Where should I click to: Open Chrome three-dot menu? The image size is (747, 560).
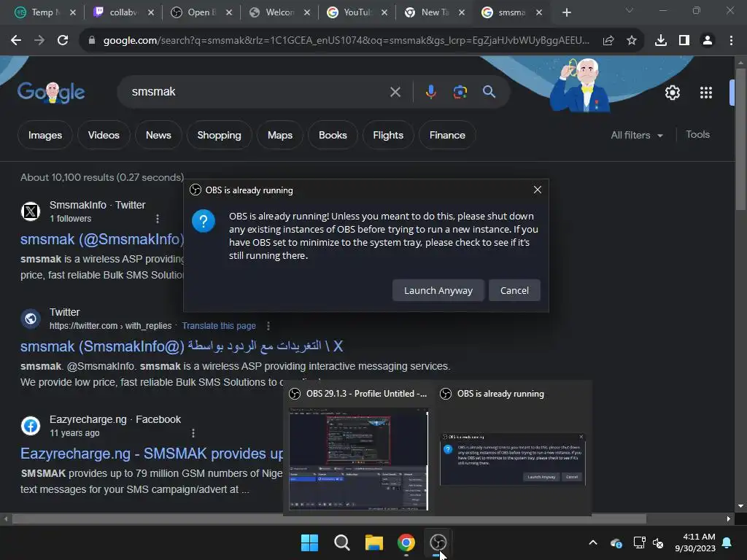click(731, 41)
